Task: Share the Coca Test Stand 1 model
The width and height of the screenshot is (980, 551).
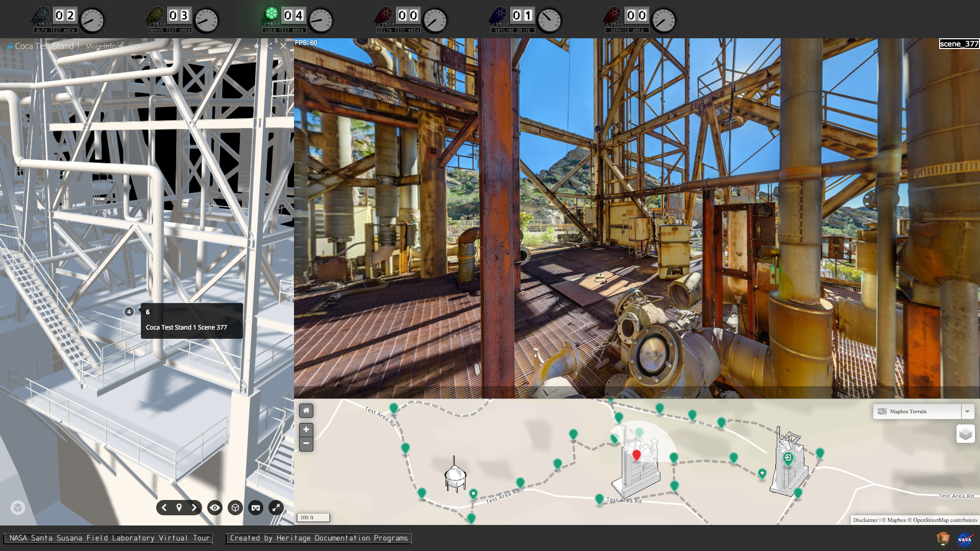Action: pyautogui.click(x=269, y=46)
